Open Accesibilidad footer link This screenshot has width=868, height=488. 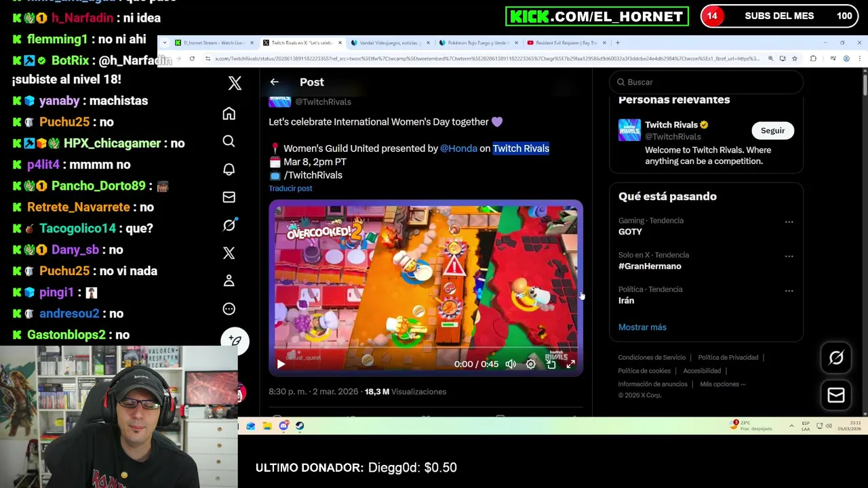[x=702, y=371]
